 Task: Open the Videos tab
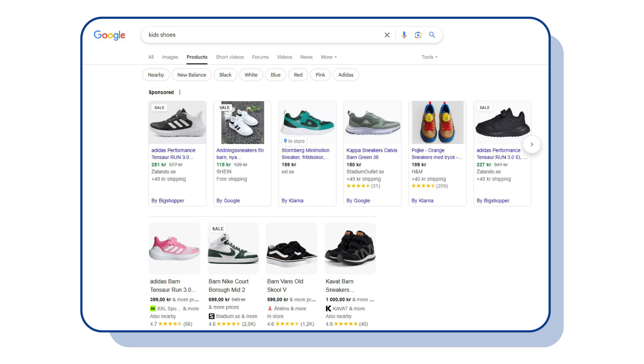(x=285, y=57)
